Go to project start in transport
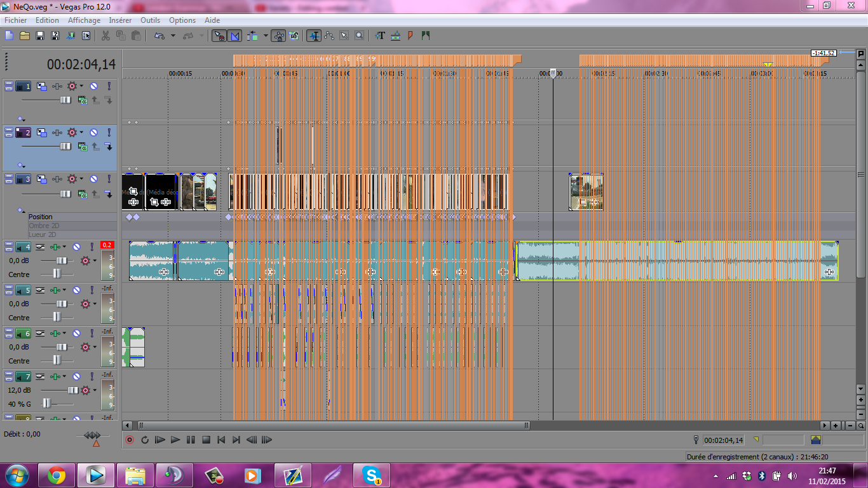The height and width of the screenshot is (488, 868). pyautogui.click(x=221, y=440)
